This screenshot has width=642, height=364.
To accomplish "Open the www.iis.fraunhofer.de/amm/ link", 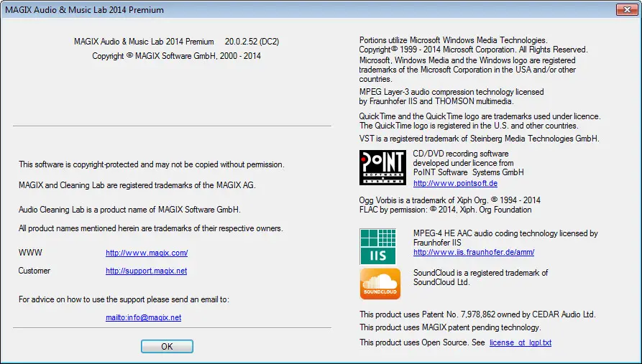I will click(474, 252).
